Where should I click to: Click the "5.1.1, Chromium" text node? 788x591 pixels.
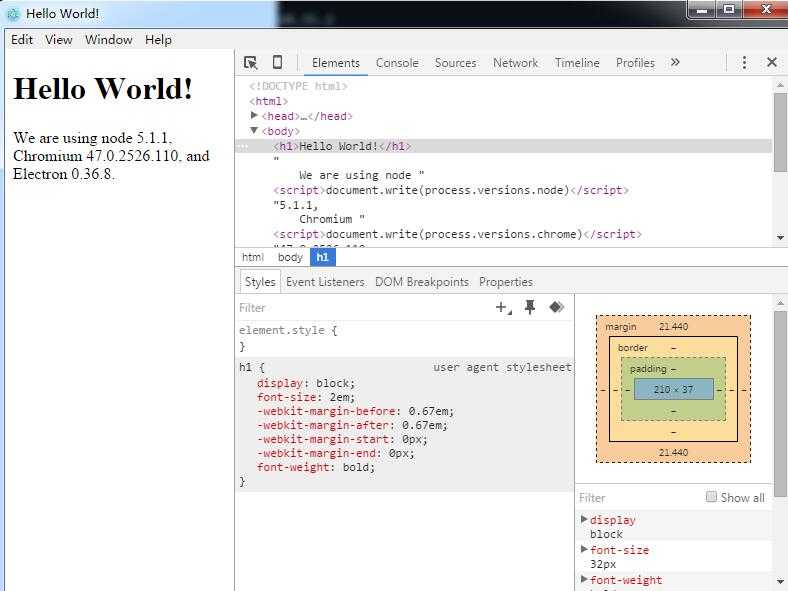click(319, 212)
